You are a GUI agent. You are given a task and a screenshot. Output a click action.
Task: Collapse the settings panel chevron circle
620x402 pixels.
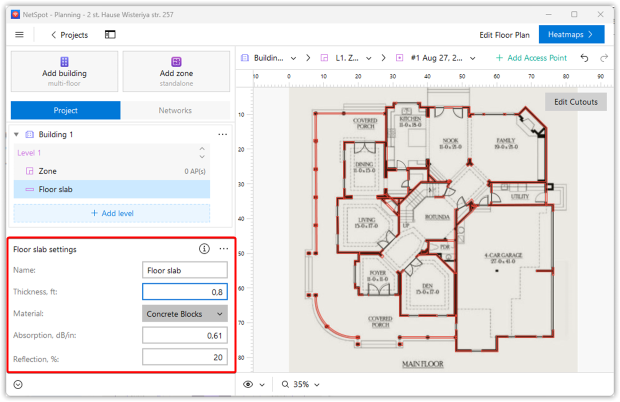(x=18, y=384)
